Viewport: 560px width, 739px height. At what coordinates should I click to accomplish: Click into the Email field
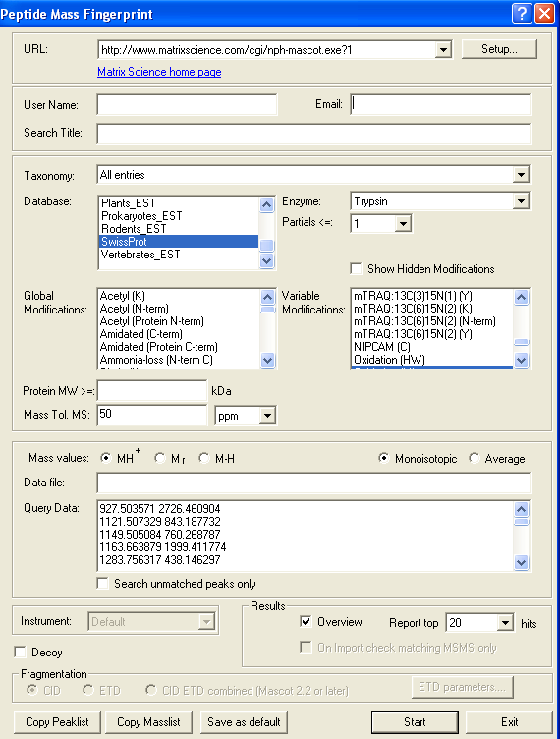pyautogui.click(x=440, y=104)
